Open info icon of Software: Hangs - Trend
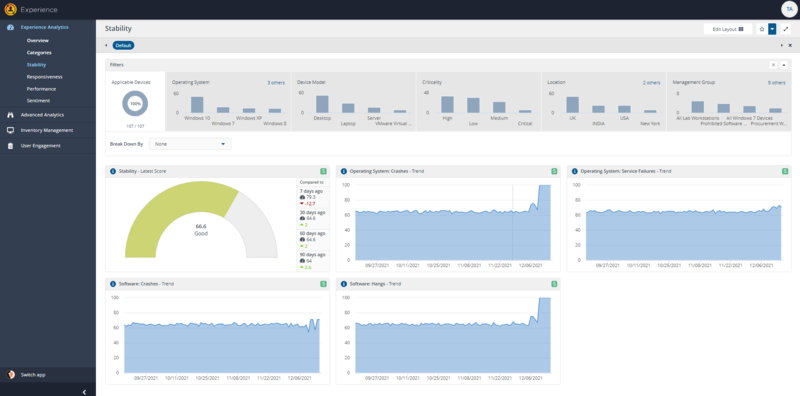 [x=344, y=284]
